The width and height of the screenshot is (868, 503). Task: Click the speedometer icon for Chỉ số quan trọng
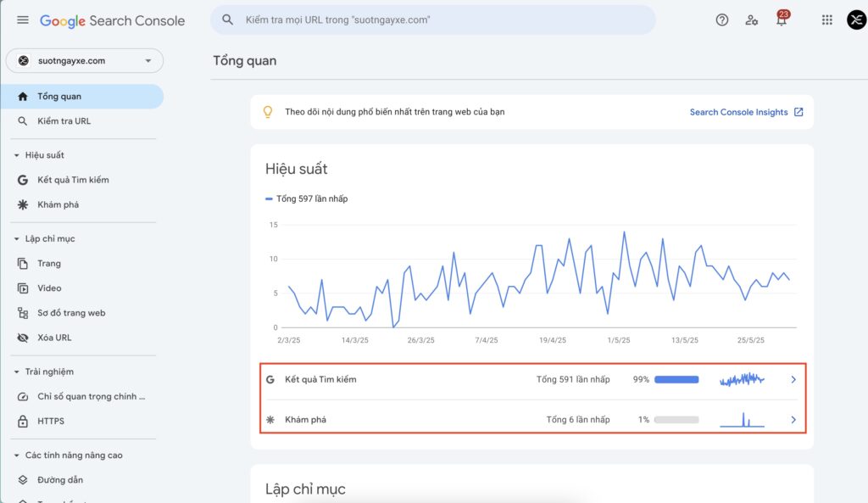[23, 397]
